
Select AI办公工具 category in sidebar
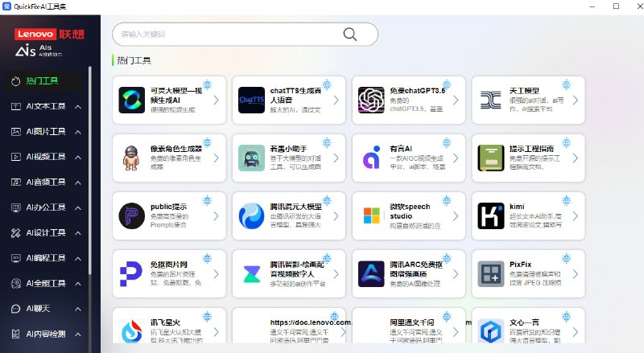pos(46,207)
